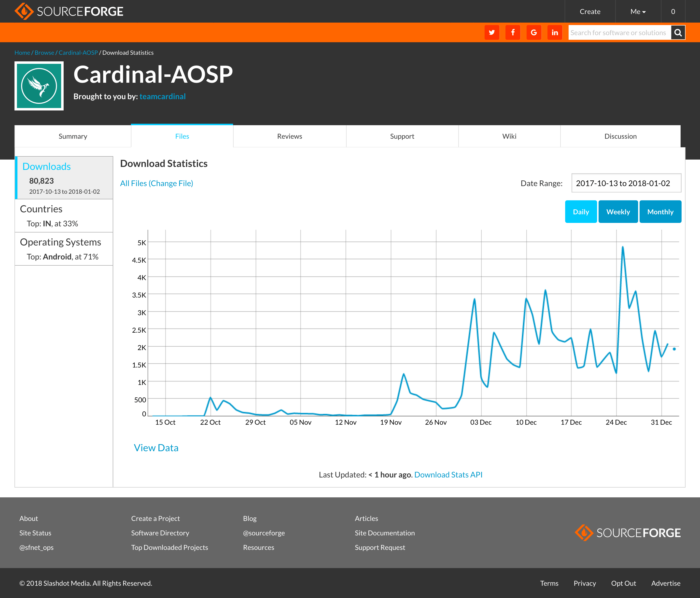This screenshot has width=700, height=598.
Task: Click the LinkedIn share icon
Action: click(x=554, y=32)
